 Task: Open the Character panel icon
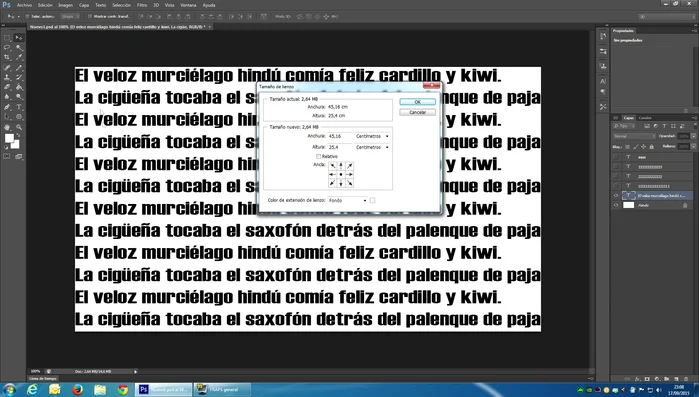(603, 82)
